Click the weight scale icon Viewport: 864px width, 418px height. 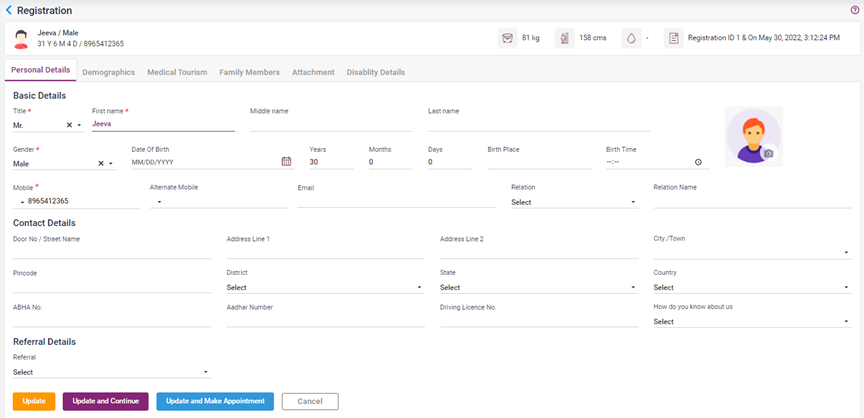[x=508, y=39]
